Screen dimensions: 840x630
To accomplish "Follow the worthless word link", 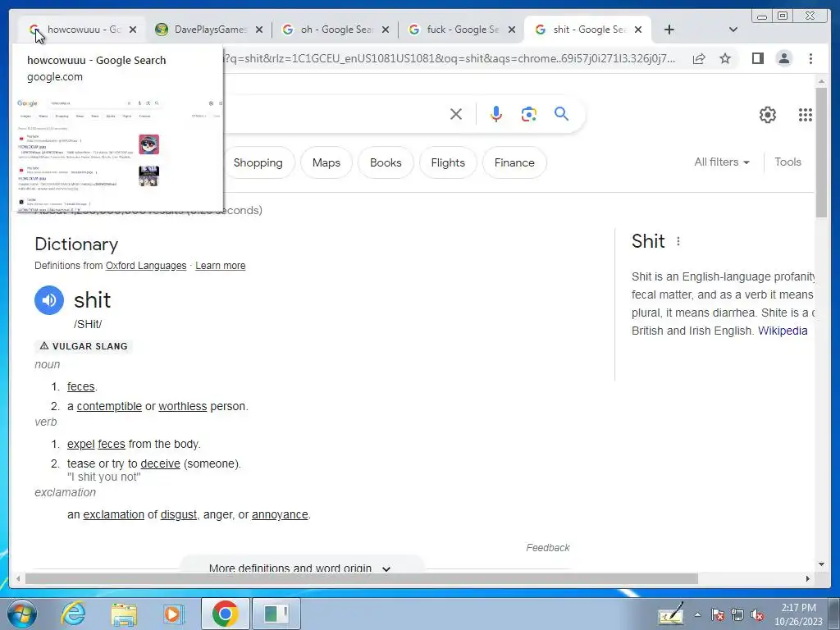I will coord(183,407).
